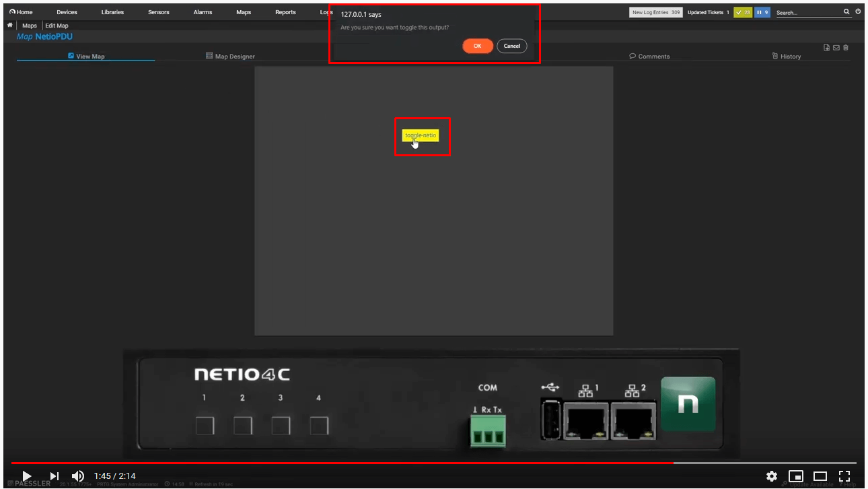
Task: Switch to the View Map tab
Action: coord(86,56)
